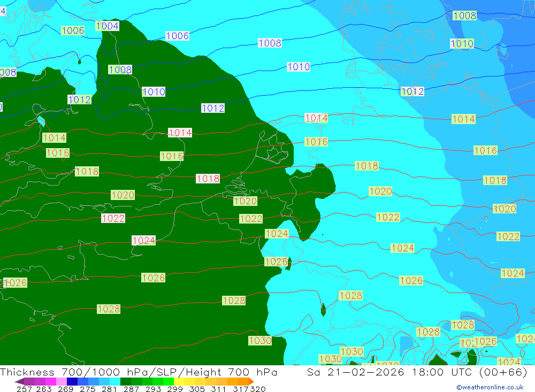Click the 'Sa 21-02-2026 18:00 UTC (00+66)' timestamp
This screenshot has height=392, width=535.
[417, 372]
